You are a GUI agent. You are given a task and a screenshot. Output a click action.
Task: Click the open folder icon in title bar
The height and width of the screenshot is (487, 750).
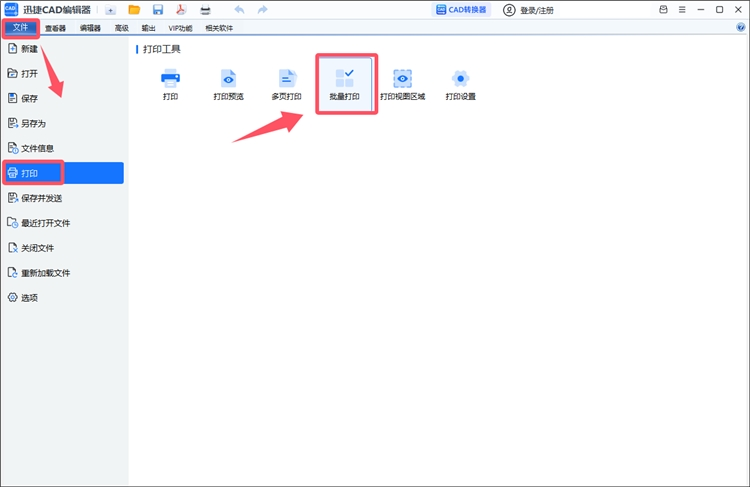click(x=134, y=10)
